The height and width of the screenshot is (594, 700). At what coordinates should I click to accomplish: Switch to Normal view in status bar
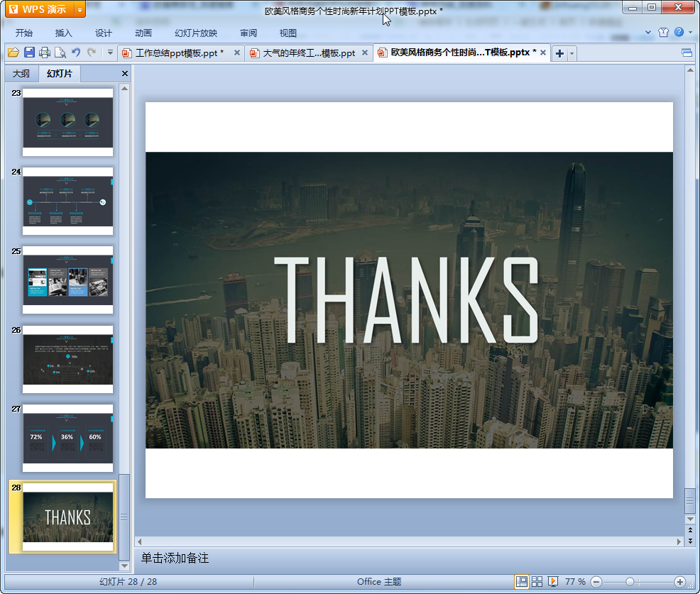point(522,582)
